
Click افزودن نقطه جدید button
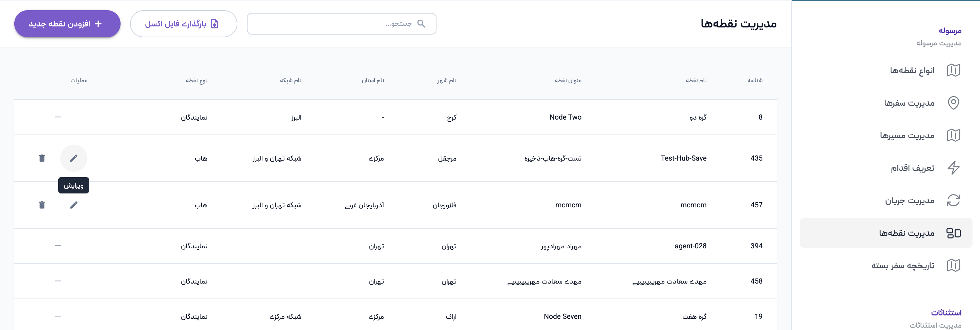tap(67, 24)
